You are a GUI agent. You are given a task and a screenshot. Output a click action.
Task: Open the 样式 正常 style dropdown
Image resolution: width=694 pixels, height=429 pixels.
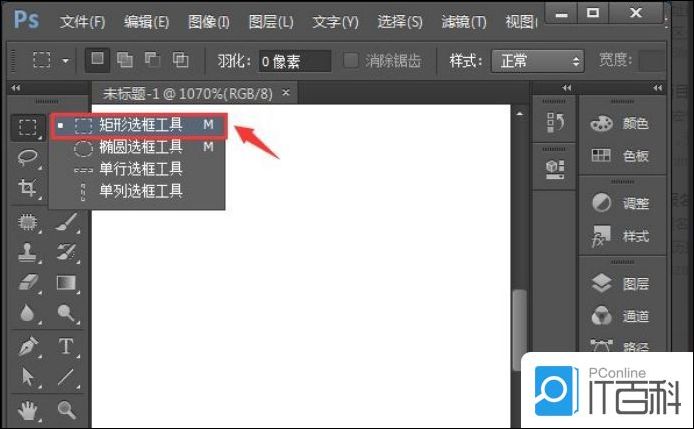click(538, 61)
